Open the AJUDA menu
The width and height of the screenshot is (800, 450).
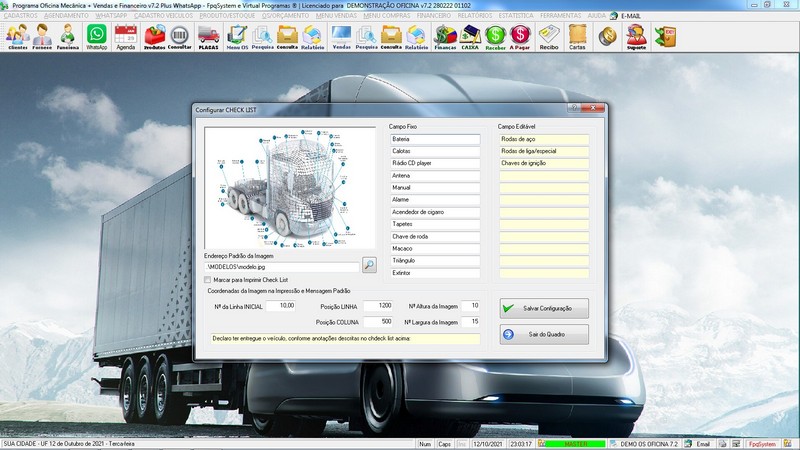[x=596, y=16]
